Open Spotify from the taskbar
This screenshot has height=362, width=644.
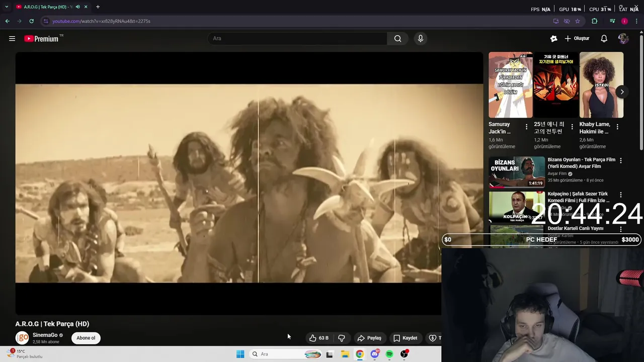[x=389, y=354]
